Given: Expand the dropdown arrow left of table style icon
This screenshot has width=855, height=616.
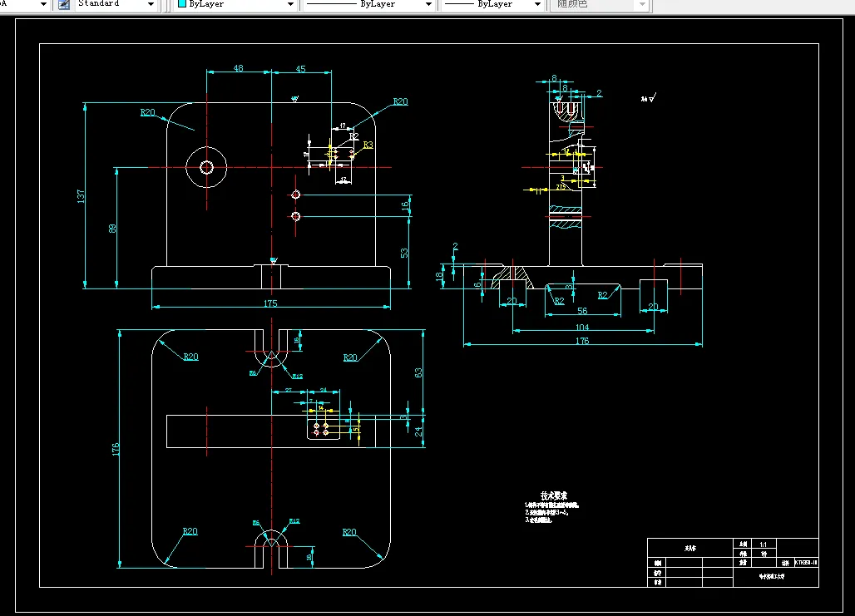Looking at the screenshot, I should [x=43, y=4].
